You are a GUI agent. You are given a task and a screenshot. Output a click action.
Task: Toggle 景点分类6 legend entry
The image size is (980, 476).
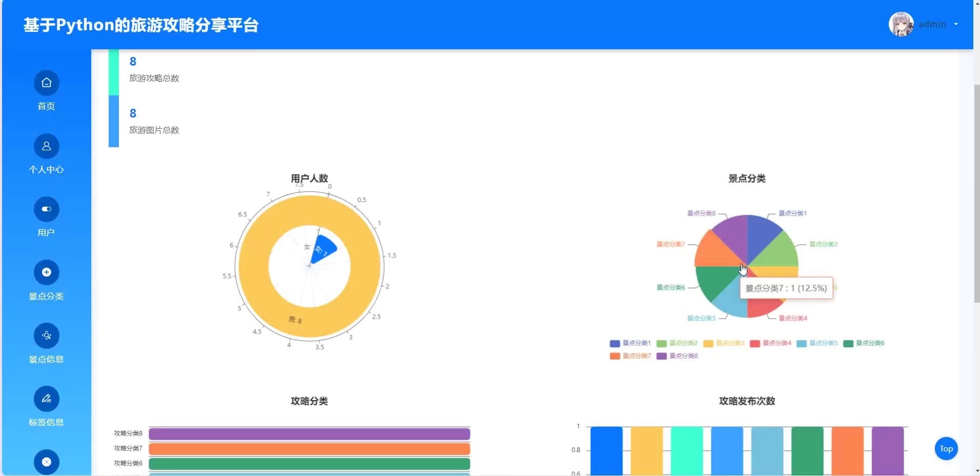coord(864,343)
